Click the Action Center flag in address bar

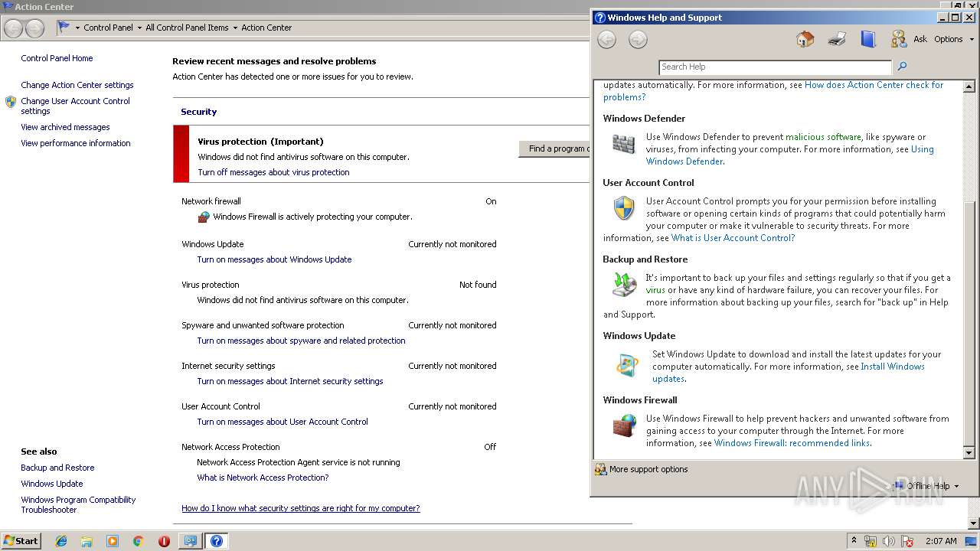[64, 27]
